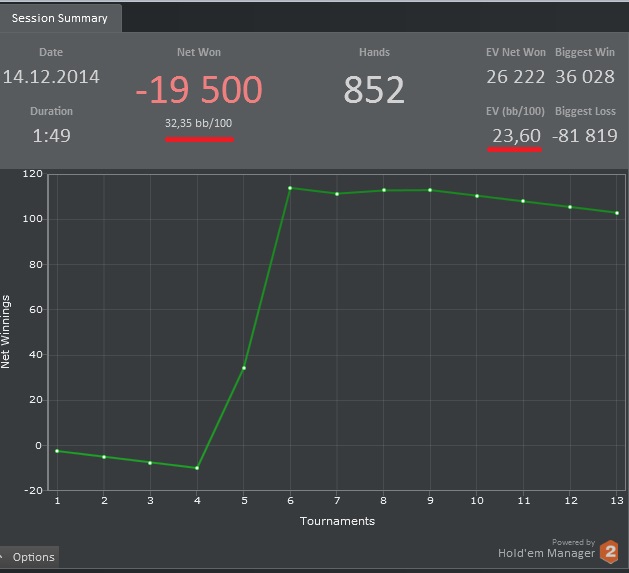This screenshot has width=629, height=573.
Task: Click the 32,35 bb/100 figure
Action: pos(199,123)
